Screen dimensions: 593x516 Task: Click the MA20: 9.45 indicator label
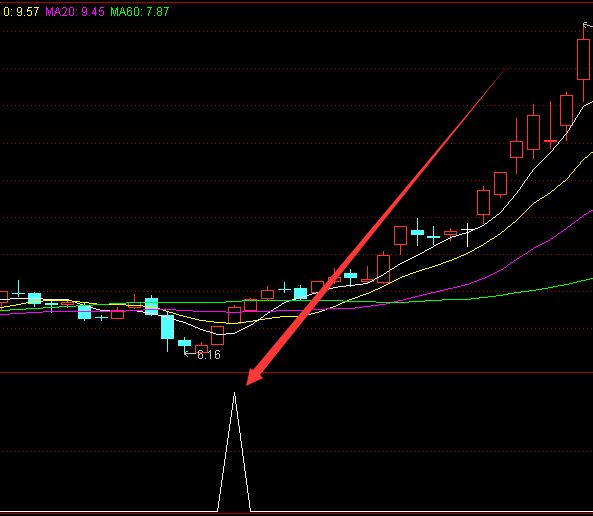[75, 12]
